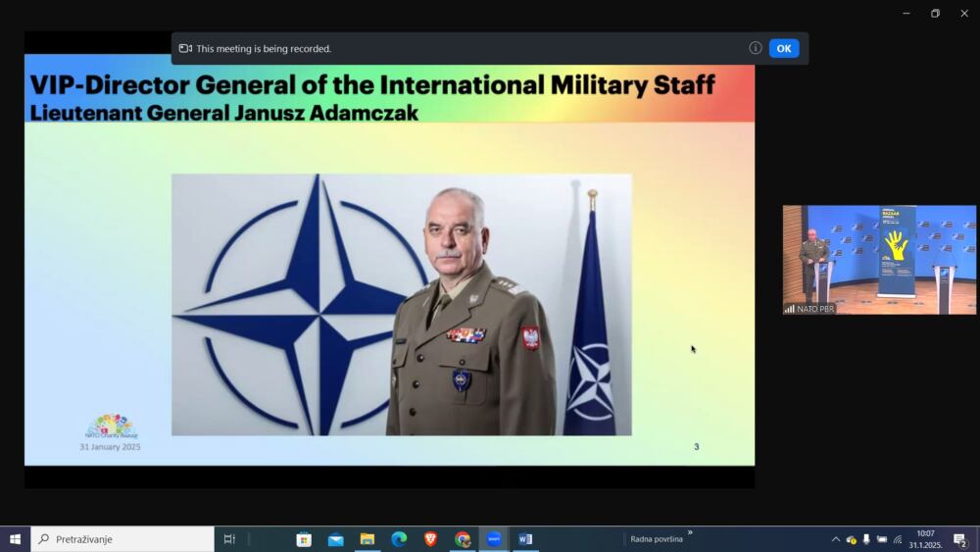Open the Mail app from the taskbar
Image resolution: width=980 pixels, height=552 pixels.
pos(335,538)
